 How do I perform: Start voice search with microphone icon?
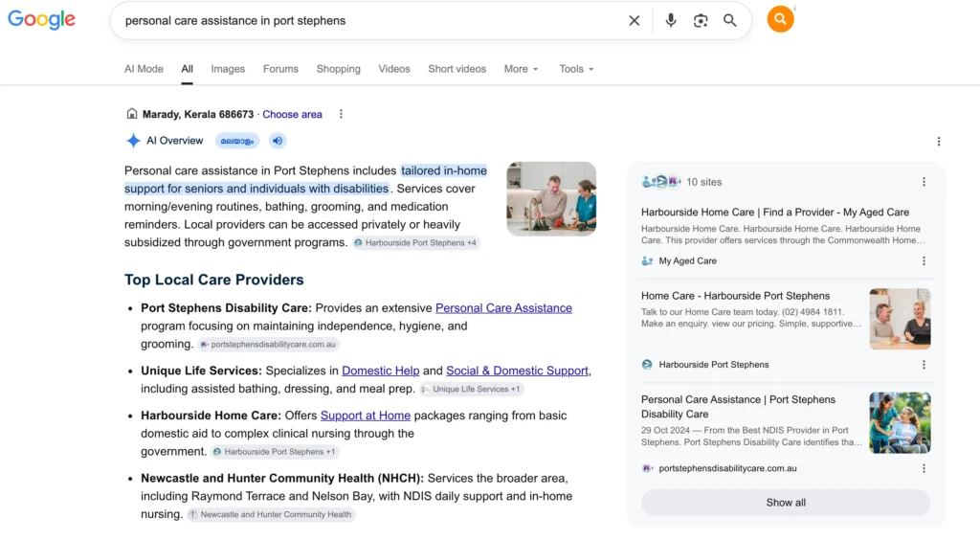(x=670, y=21)
